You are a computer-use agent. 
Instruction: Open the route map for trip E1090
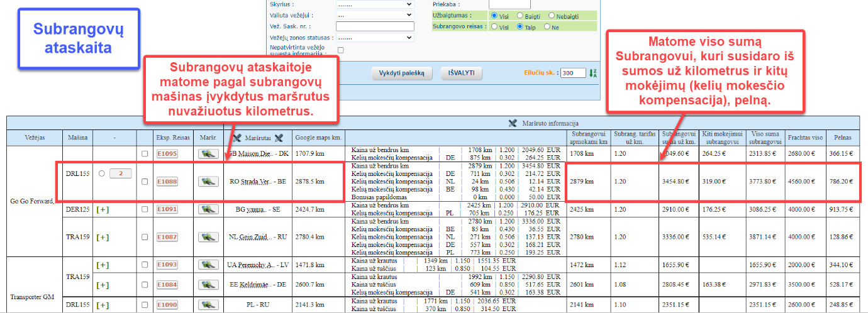pyautogui.click(x=208, y=305)
